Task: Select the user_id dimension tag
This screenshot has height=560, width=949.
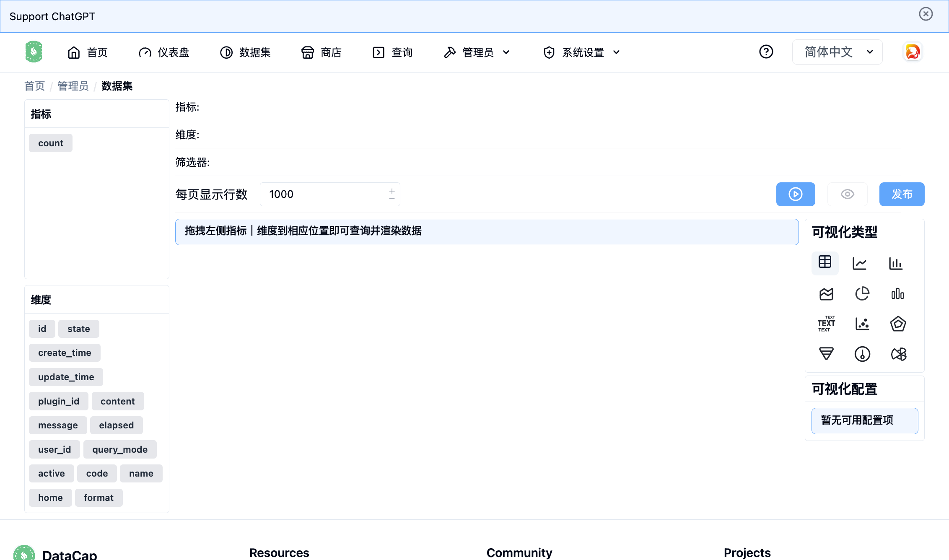Action: pyautogui.click(x=54, y=449)
